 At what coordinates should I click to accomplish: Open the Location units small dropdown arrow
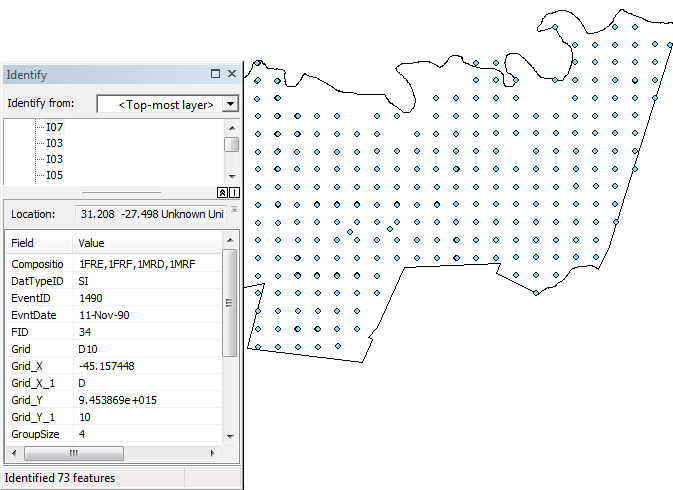pos(234,210)
